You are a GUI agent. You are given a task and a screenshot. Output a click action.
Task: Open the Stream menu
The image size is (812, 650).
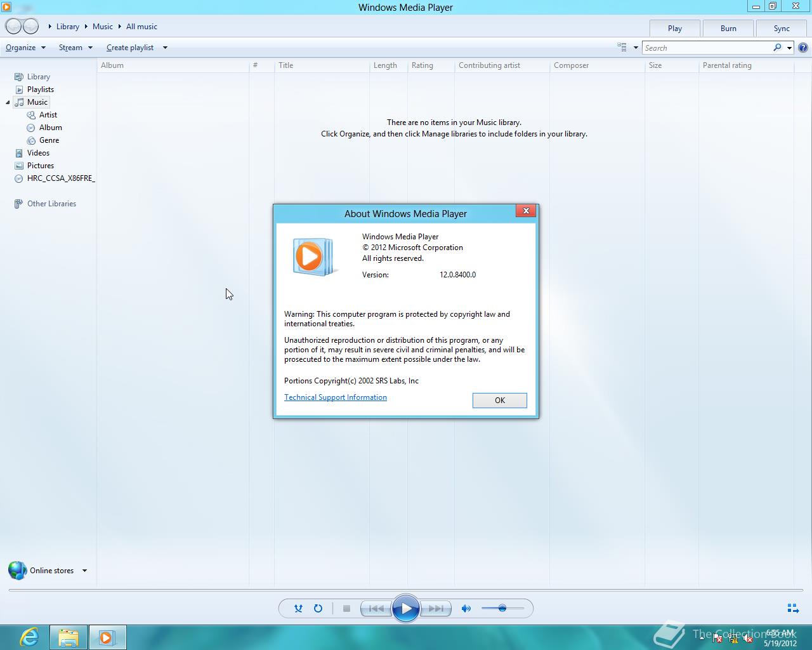[75, 48]
